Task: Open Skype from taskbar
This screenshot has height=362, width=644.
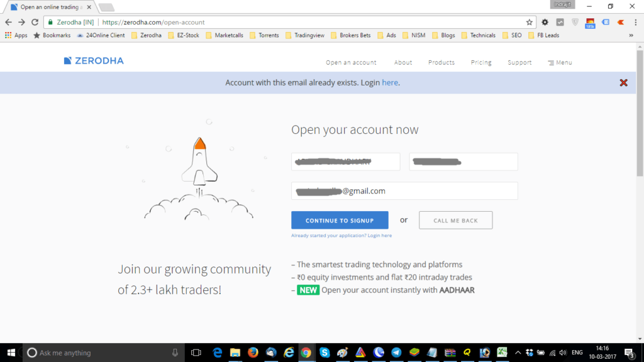Action: click(x=325, y=353)
